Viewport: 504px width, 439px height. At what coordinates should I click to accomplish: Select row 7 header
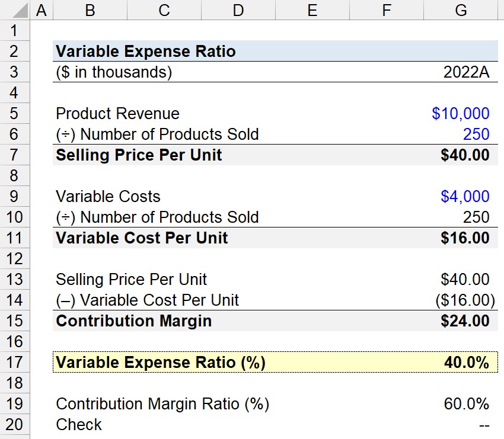tap(15, 155)
